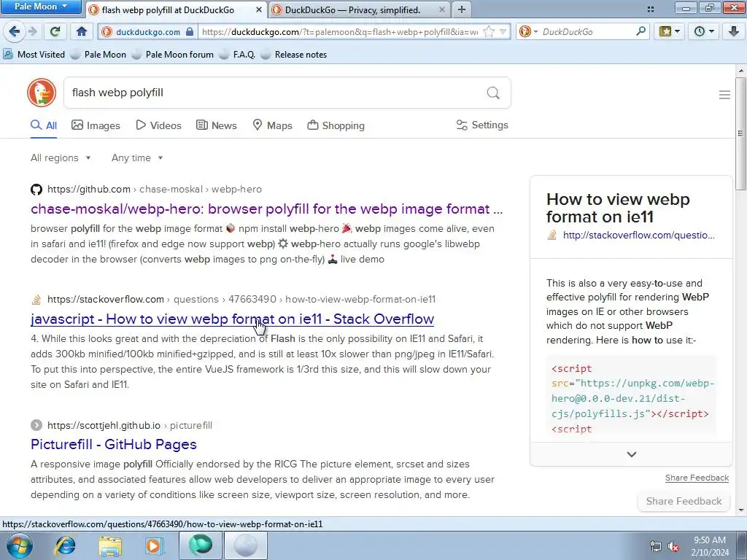Open the History clock button
Image resolution: width=747 pixels, height=560 pixels.
703,31
